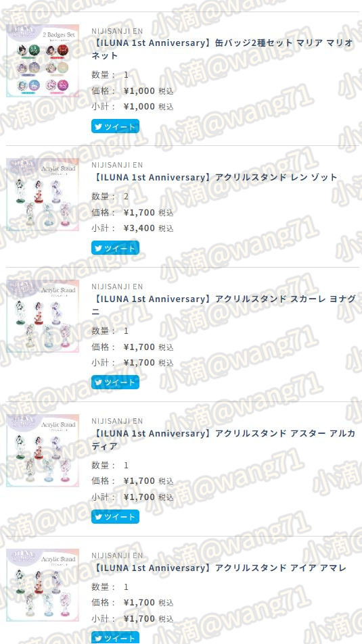362x644 pixels.
Task: Click NIJISANJI EN label above Scarle Yonaguni item
Action: [x=117, y=287]
